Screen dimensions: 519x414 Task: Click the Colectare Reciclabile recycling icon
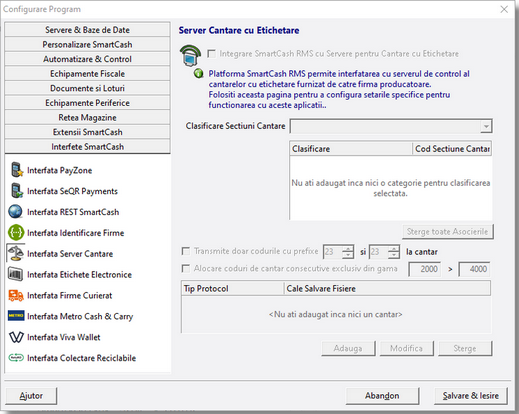(x=16, y=358)
